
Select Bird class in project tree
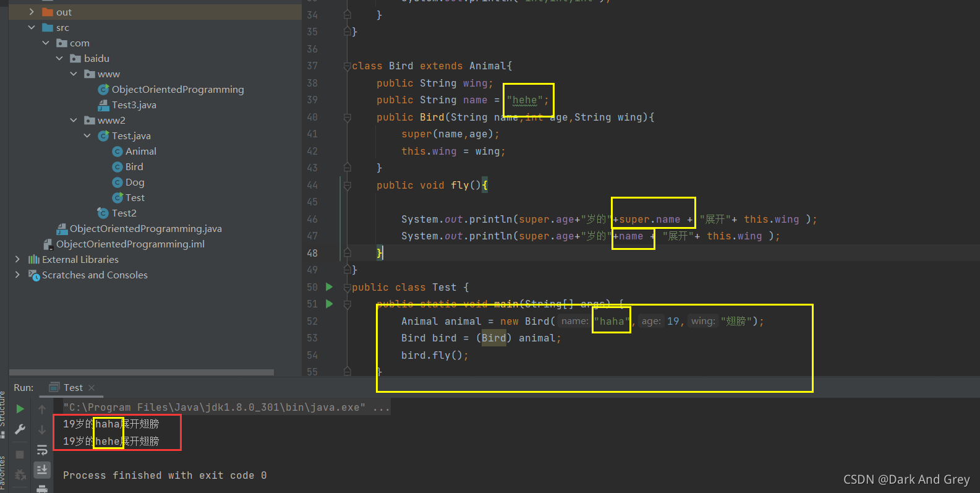[x=134, y=166]
